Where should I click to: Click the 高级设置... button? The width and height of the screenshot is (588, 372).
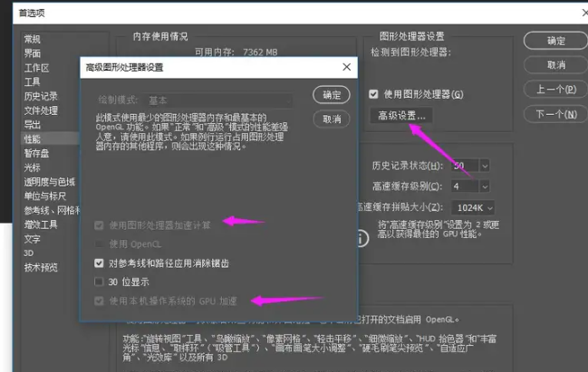pyautogui.click(x=401, y=116)
